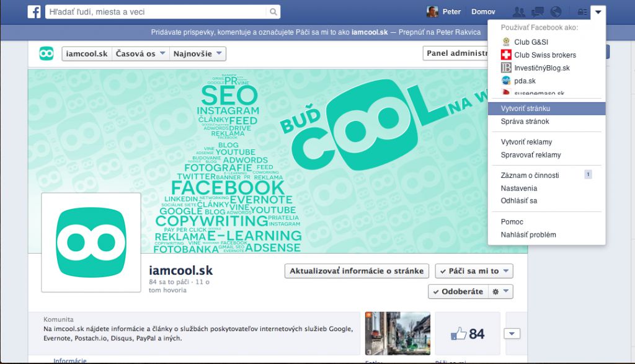Screen dimensions: 635x364
Task: Click the Club G&SI page icon
Action: click(x=506, y=42)
